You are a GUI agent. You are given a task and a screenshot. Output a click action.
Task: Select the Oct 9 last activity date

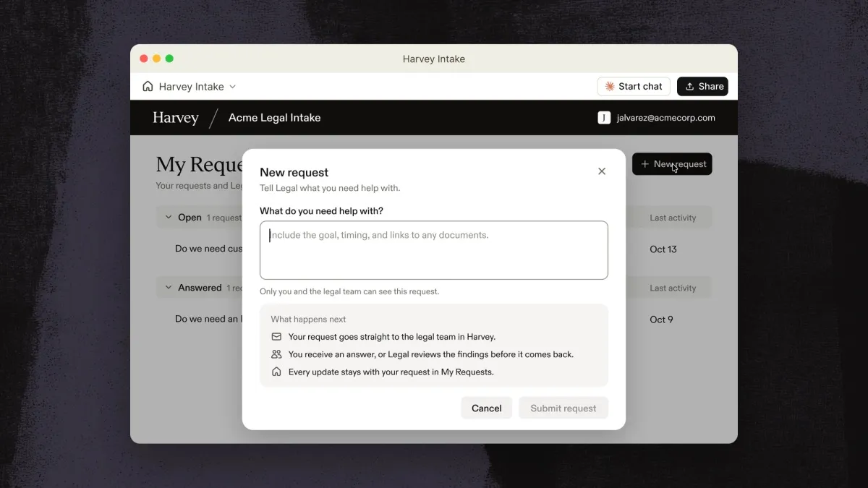pos(661,320)
